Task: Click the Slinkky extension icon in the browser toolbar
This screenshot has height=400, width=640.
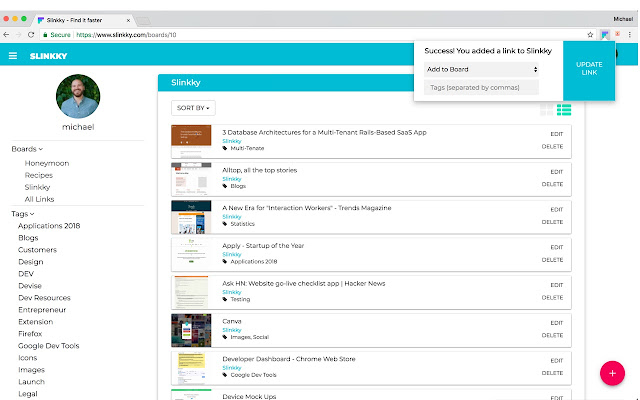Action: (604, 35)
